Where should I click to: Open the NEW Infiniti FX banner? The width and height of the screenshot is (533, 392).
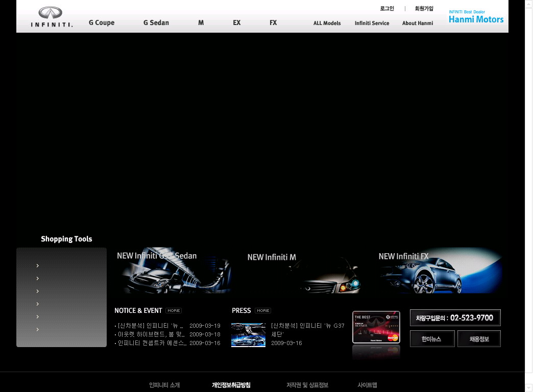click(440, 271)
